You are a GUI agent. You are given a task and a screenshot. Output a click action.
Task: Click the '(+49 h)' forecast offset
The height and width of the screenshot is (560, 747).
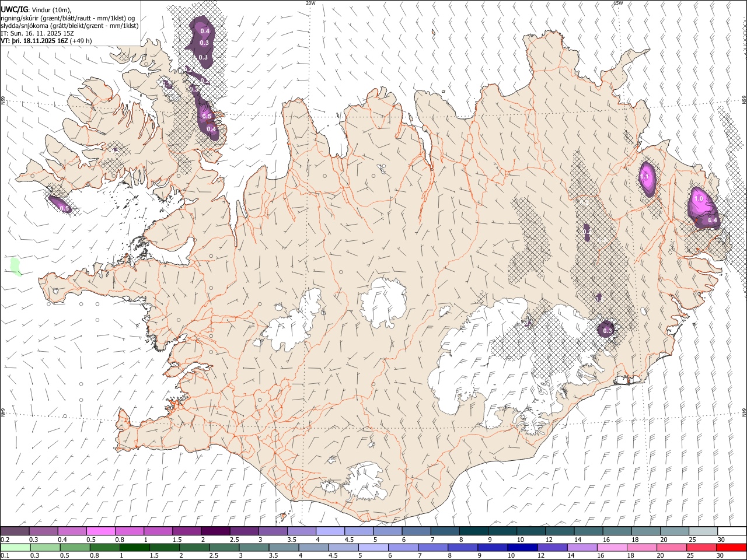(81, 41)
